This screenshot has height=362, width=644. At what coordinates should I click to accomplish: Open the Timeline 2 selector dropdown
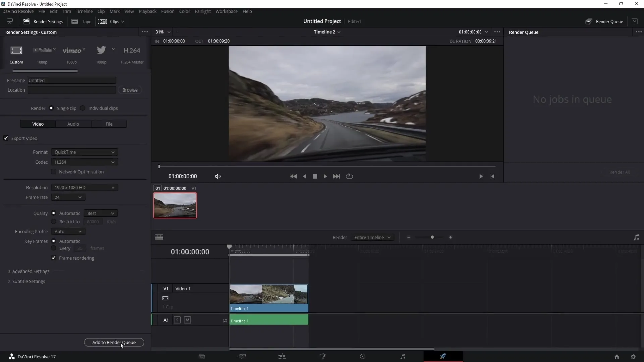click(x=327, y=32)
